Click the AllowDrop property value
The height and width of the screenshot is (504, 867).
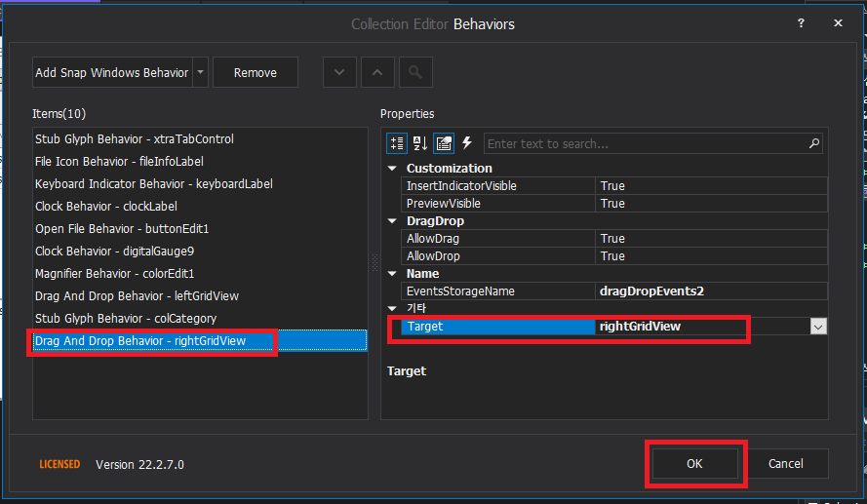coord(711,255)
